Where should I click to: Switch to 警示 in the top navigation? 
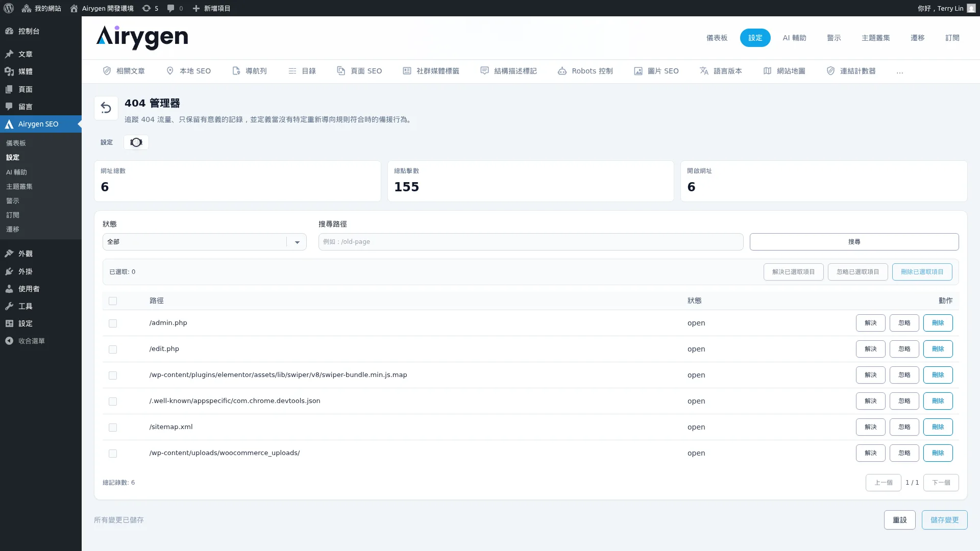[x=834, y=38]
